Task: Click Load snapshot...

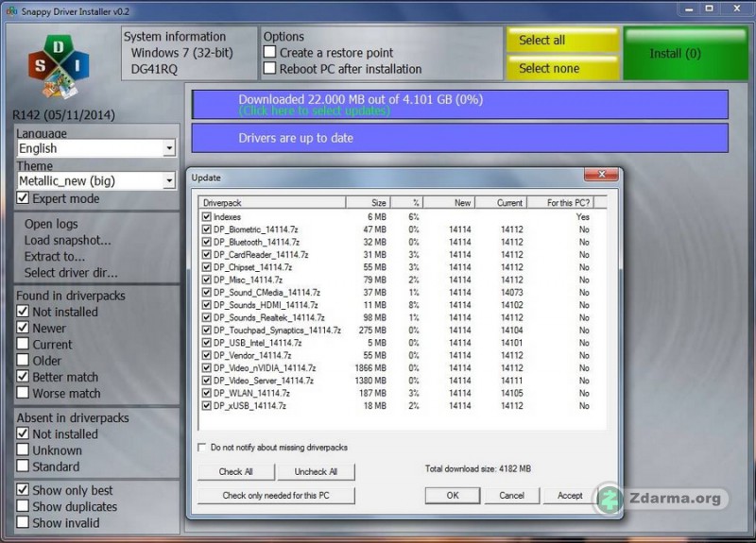Action: 67,240
